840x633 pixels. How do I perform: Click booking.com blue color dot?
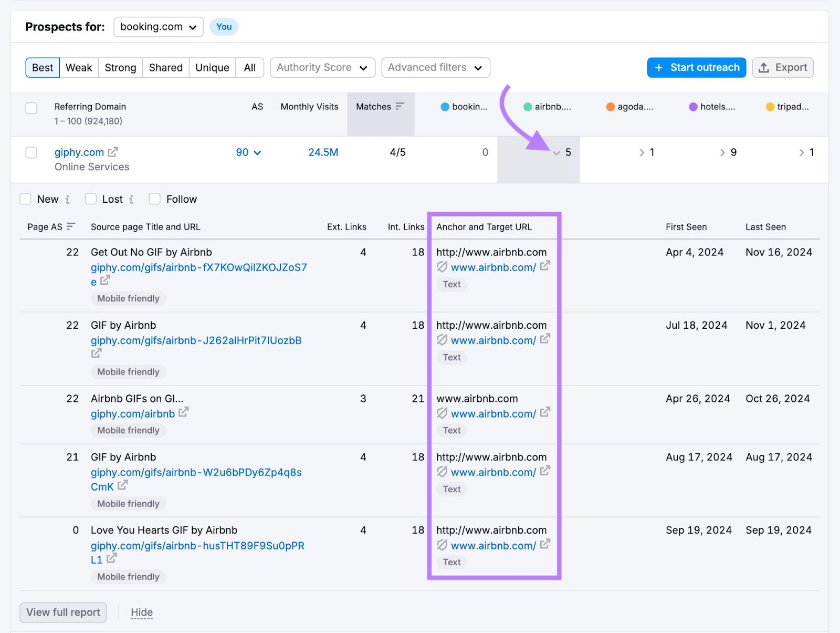click(x=445, y=107)
